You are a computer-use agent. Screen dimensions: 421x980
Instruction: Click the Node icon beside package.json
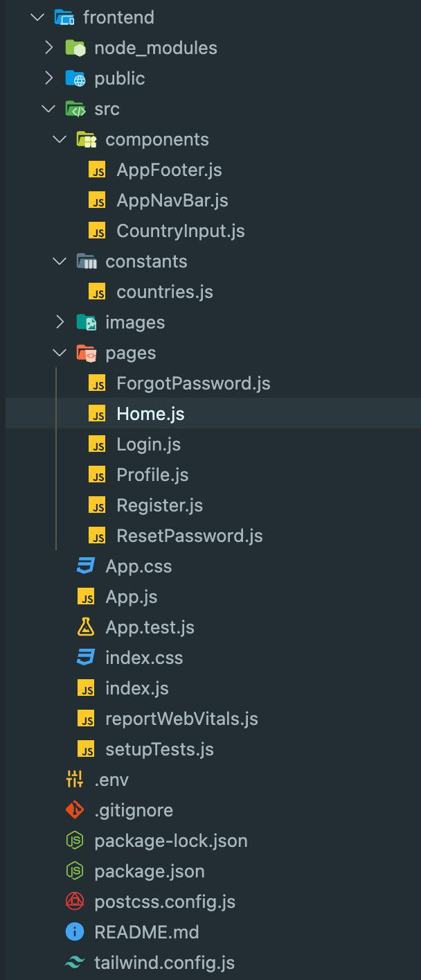coord(75,871)
